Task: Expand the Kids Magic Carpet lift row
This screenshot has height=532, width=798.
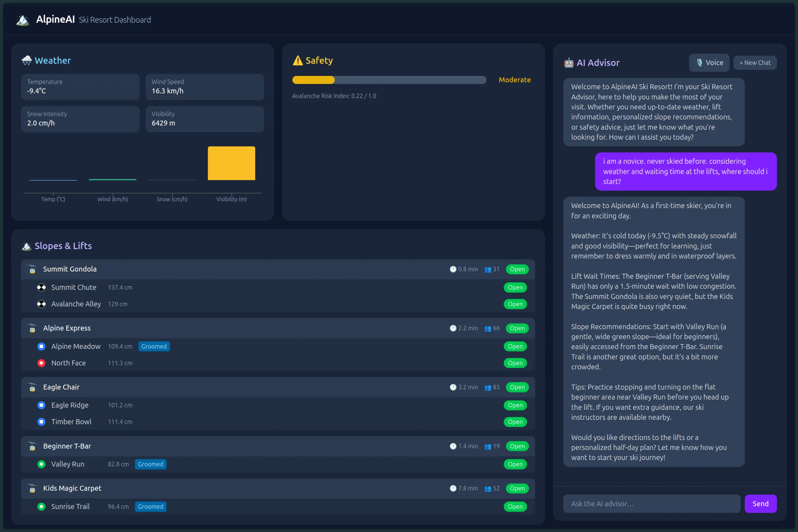Action: tap(278, 489)
